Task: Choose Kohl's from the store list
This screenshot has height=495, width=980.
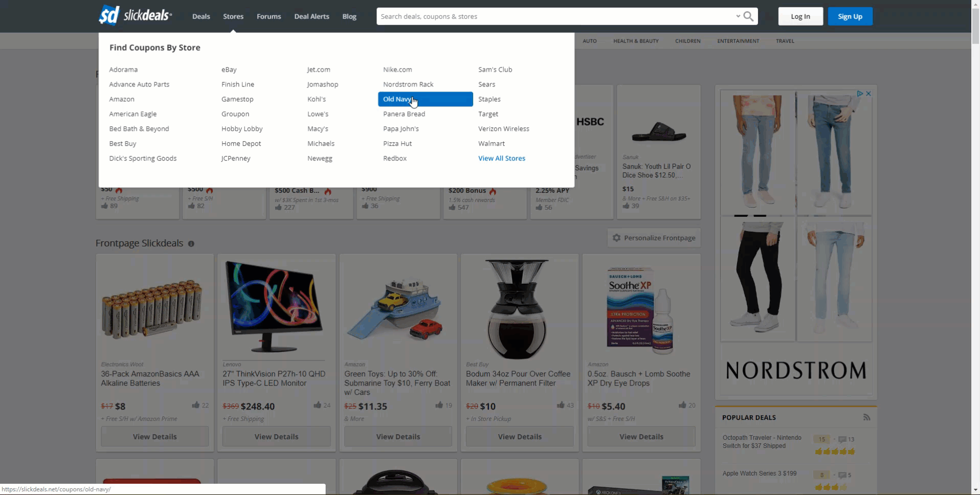Action: coord(317,99)
